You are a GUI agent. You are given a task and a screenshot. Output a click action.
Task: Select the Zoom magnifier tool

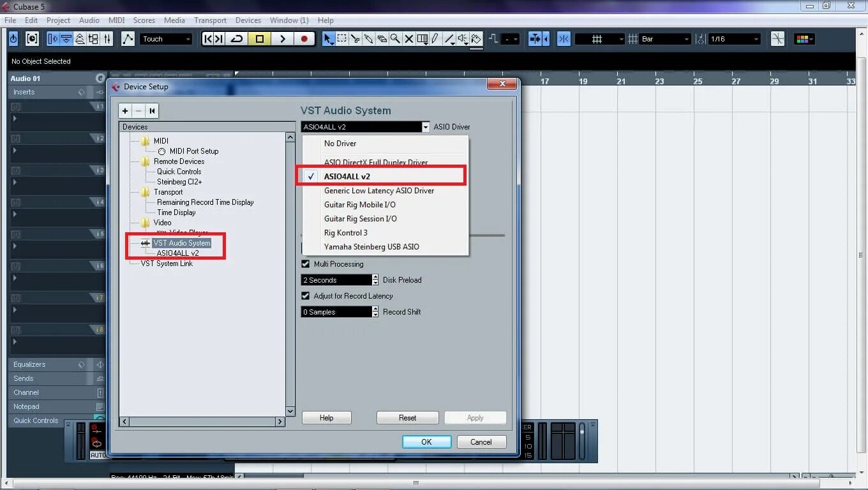pos(396,39)
